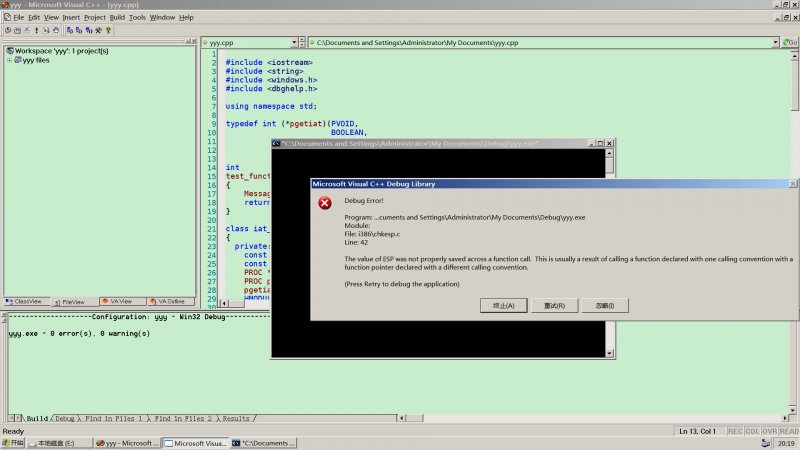Open the file path combo box dropdown arrow
This screenshot has height=450, width=800.
tap(776, 42)
